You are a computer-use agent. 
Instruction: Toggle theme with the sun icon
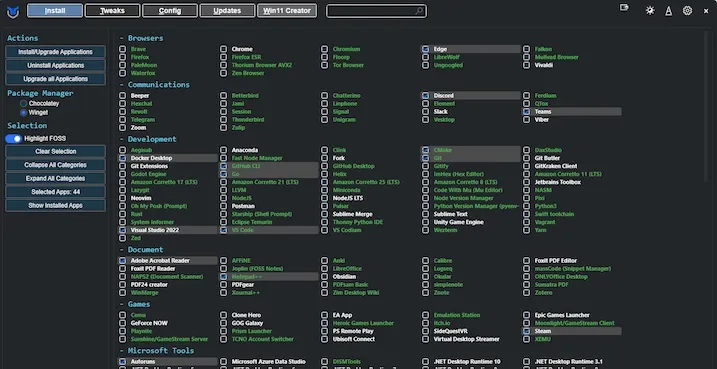click(x=650, y=11)
